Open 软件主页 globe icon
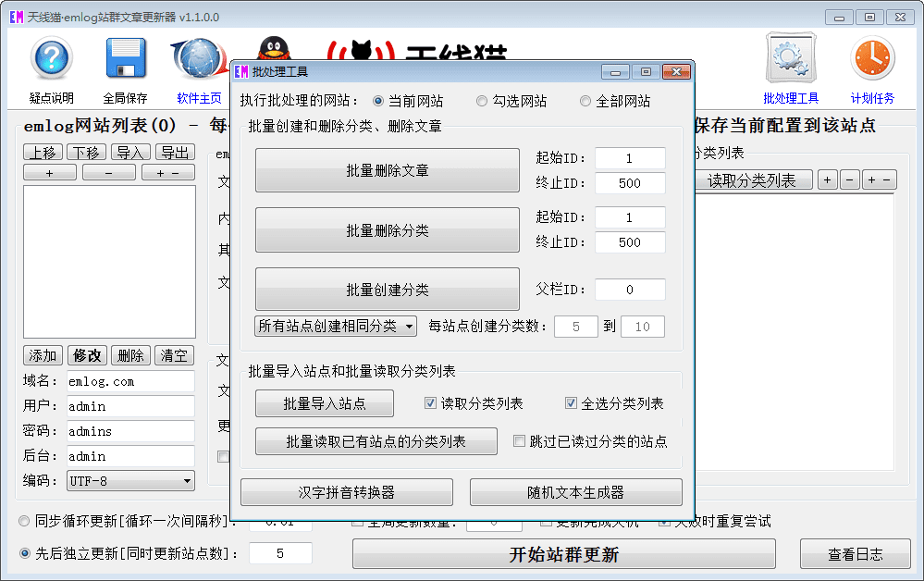This screenshot has width=924, height=581. click(x=199, y=57)
